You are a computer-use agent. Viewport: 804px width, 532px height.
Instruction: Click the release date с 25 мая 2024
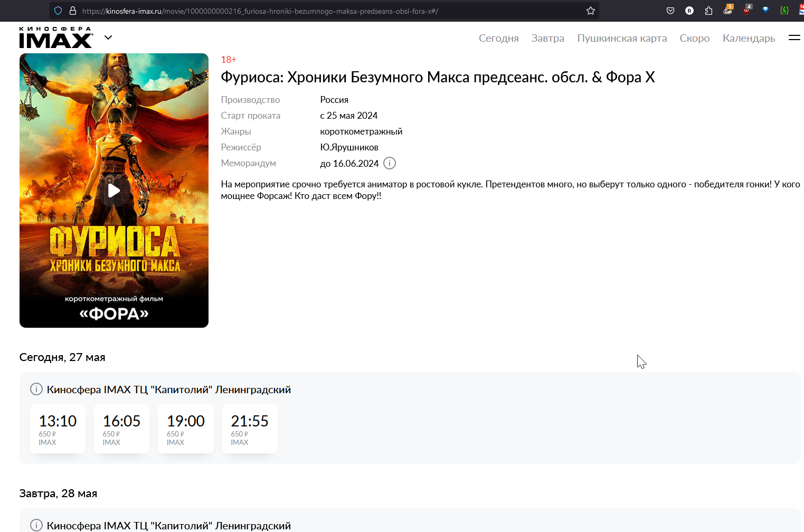pos(348,116)
